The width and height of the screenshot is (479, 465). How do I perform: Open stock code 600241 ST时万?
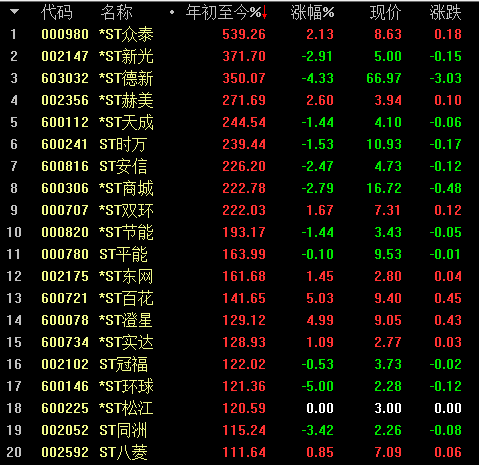64,144
